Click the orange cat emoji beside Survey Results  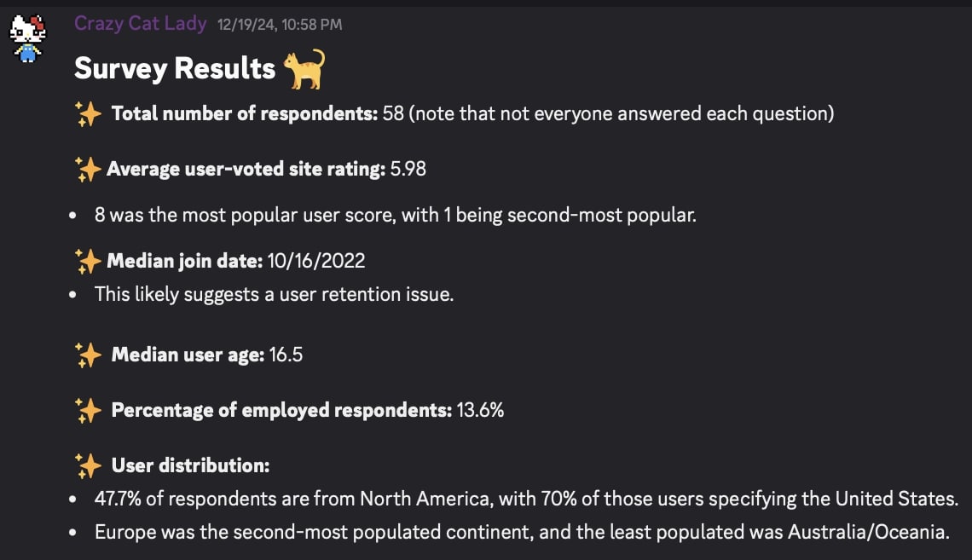304,69
